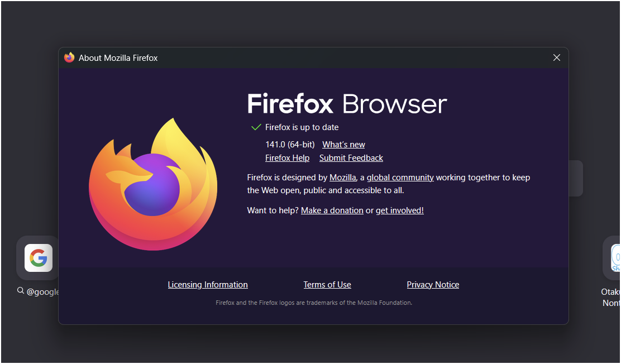Follow the Mozilla link
This screenshot has height=364, width=621.
click(342, 178)
